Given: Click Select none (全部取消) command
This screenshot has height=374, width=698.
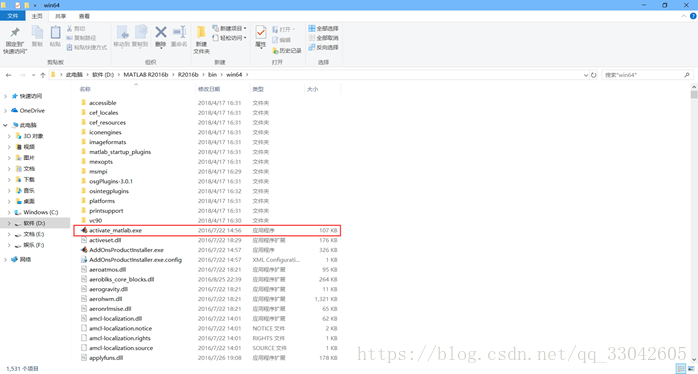Looking at the screenshot, I should coord(324,38).
